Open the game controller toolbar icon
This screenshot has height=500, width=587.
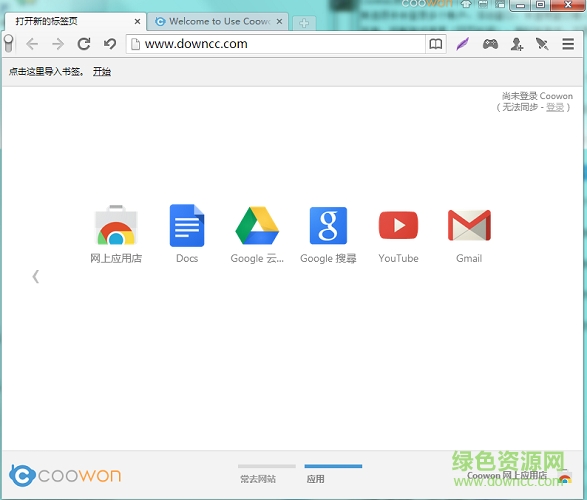coord(490,44)
